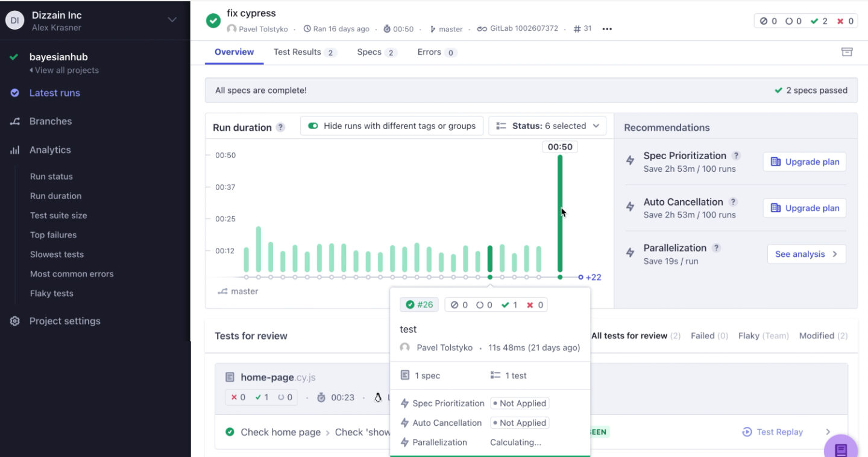
Task: Switch to the Specs tab
Action: [x=377, y=52]
